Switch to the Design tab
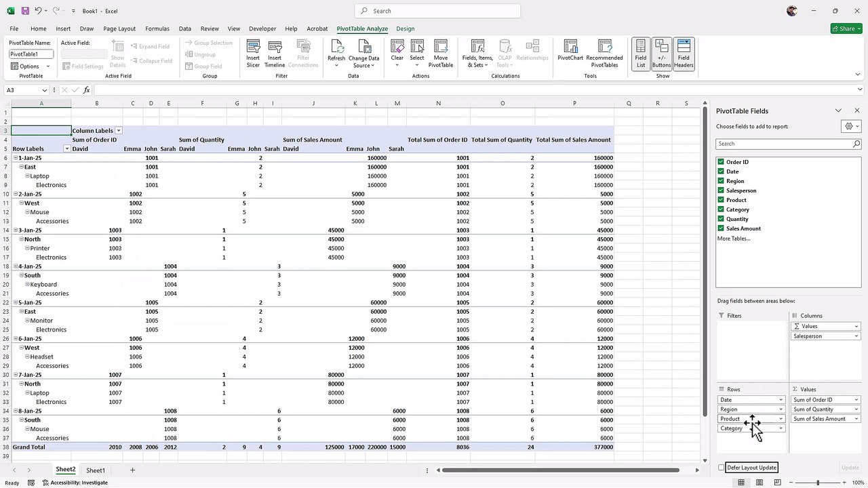Screen dimensions: 868x488 pos(406,28)
